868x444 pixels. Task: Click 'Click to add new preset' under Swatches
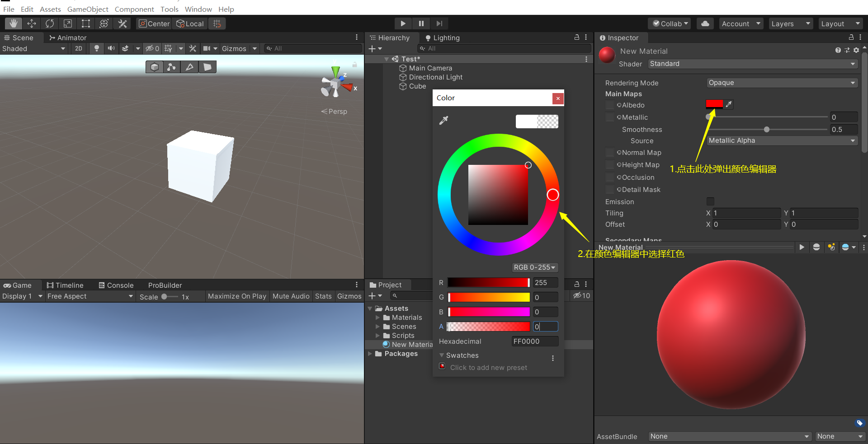[488, 367]
